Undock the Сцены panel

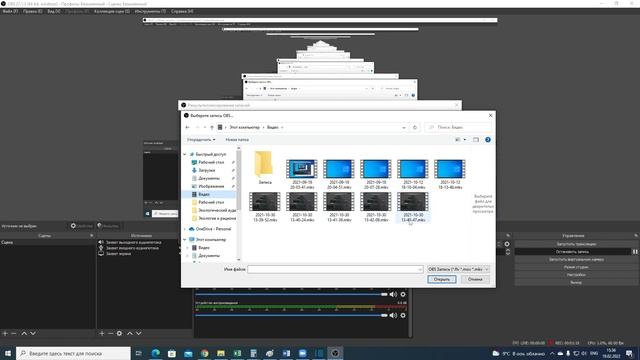tap(91, 236)
